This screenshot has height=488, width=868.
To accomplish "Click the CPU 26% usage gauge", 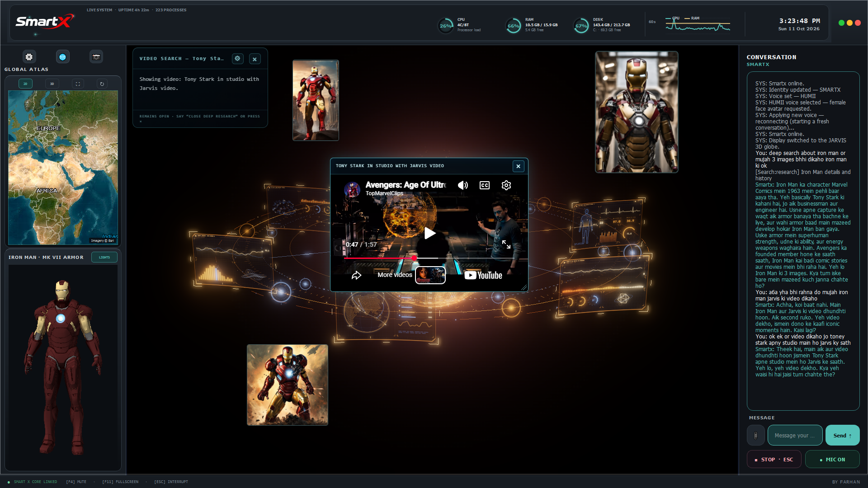I will point(446,26).
